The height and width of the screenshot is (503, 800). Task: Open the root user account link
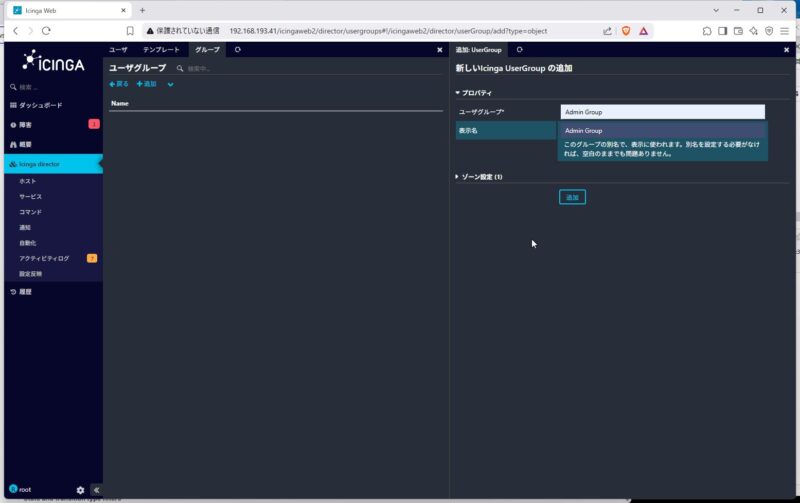pos(20,489)
